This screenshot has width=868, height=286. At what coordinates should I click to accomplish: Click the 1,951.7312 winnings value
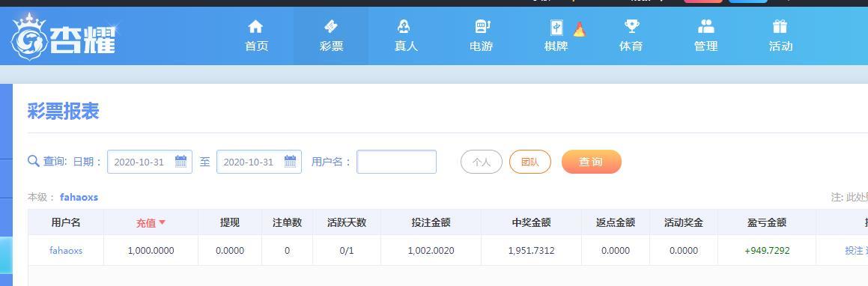click(x=532, y=251)
